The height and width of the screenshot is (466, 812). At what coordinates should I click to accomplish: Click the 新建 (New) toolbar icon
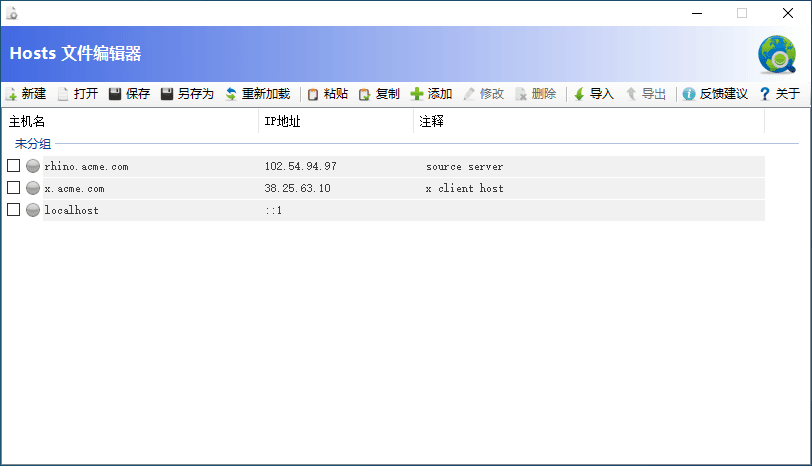[x=11, y=94]
